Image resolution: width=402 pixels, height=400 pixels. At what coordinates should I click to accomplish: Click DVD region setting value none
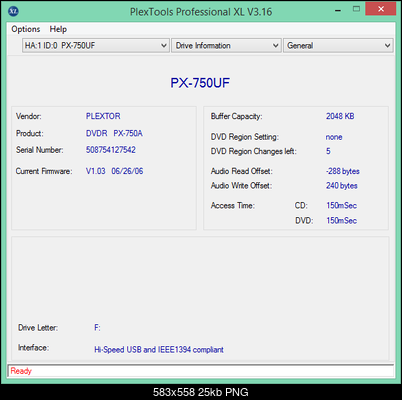tap(334, 137)
